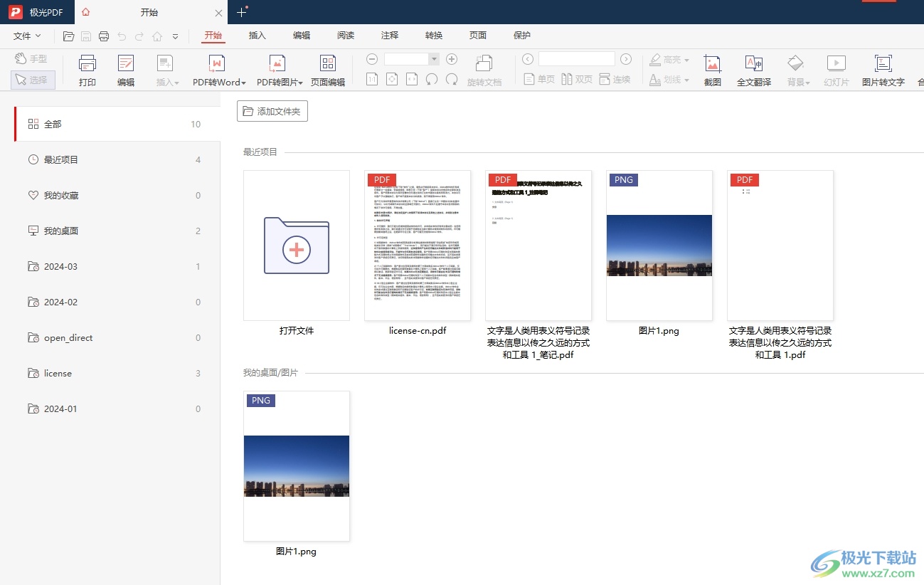Select 全部 in the sidebar
This screenshot has width=924, height=585.
(x=117, y=124)
